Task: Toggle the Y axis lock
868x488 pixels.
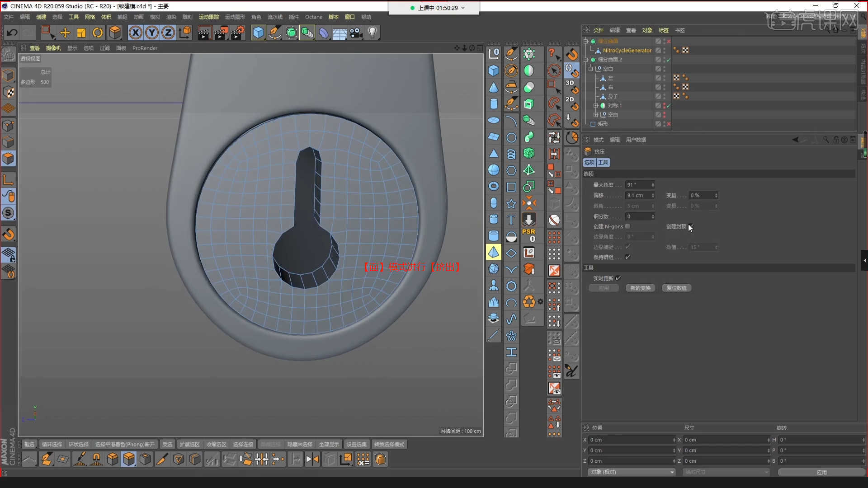Action: 152,33
